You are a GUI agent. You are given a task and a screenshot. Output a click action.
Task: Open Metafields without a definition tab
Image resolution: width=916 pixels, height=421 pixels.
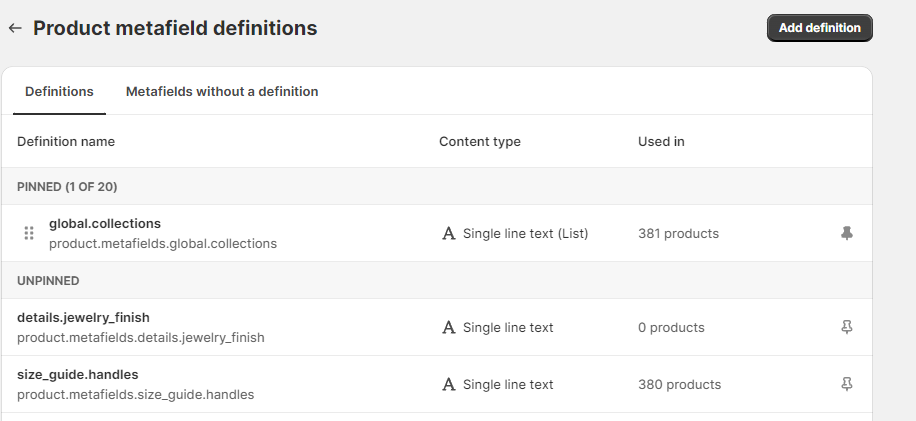[x=222, y=91]
